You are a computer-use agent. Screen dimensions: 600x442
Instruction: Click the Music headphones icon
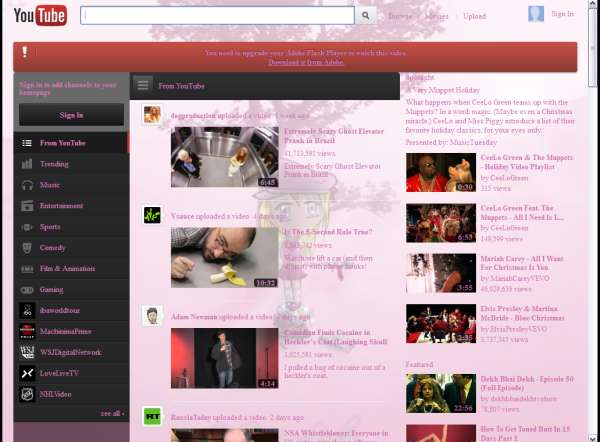coord(27,185)
